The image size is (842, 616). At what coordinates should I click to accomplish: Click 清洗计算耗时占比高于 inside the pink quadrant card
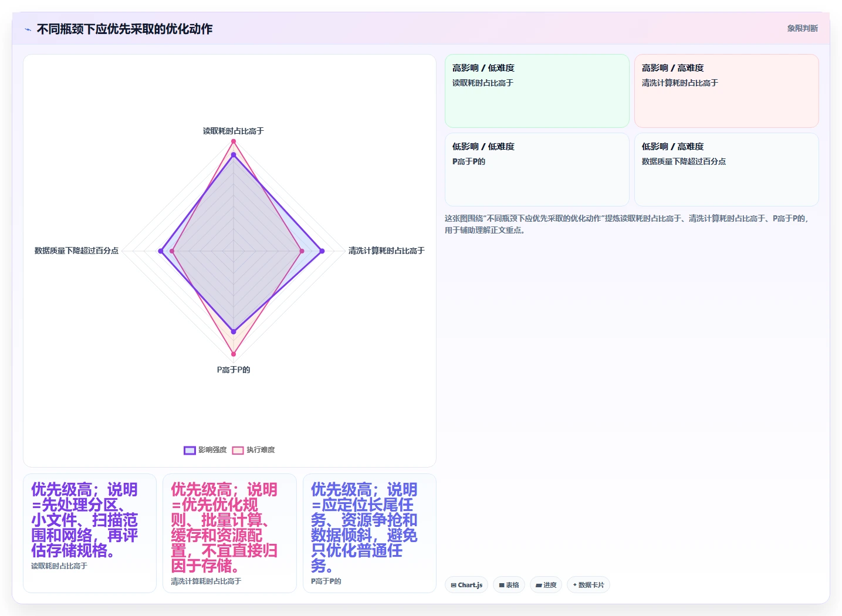click(679, 83)
